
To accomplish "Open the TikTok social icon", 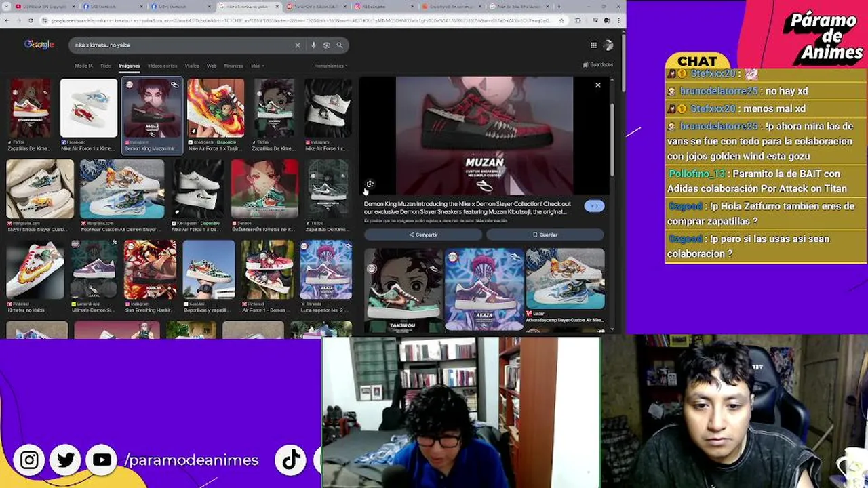I will 291,460.
